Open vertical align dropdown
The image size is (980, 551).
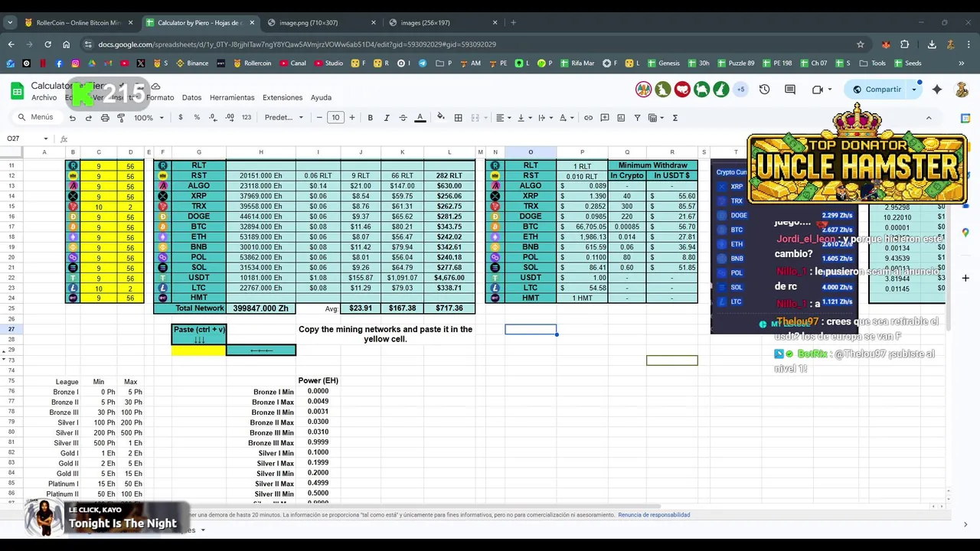coord(524,118)
